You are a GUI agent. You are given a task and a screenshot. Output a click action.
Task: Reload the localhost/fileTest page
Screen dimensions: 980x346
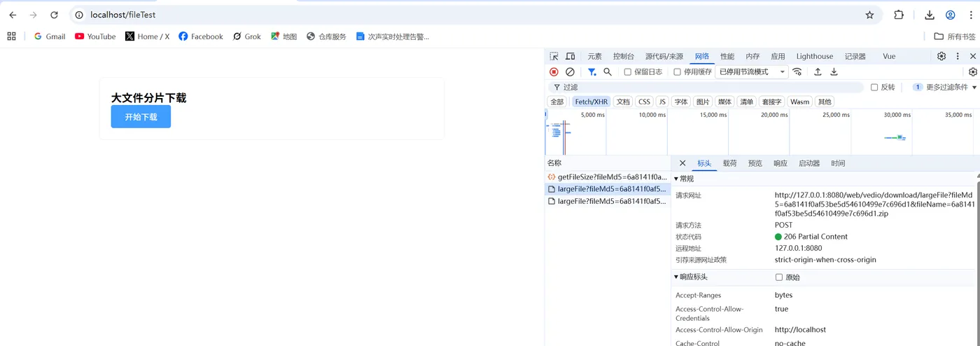point(55,15)
